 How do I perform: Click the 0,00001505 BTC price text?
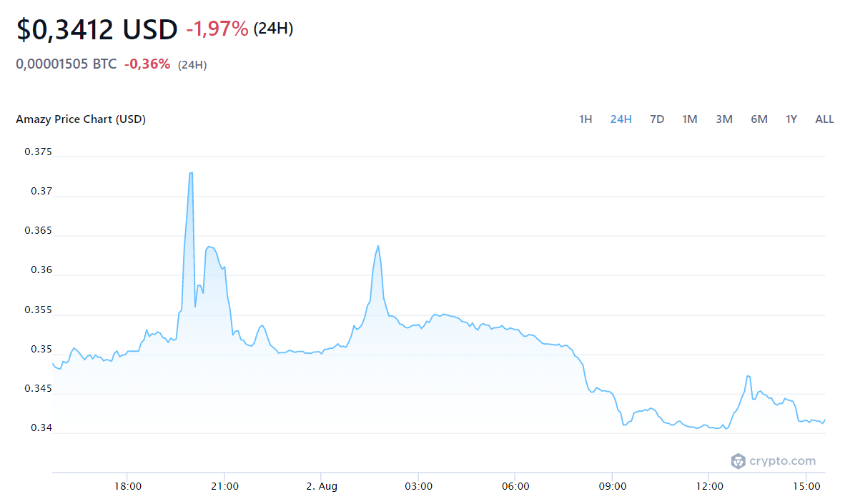[x=66, y=64]
